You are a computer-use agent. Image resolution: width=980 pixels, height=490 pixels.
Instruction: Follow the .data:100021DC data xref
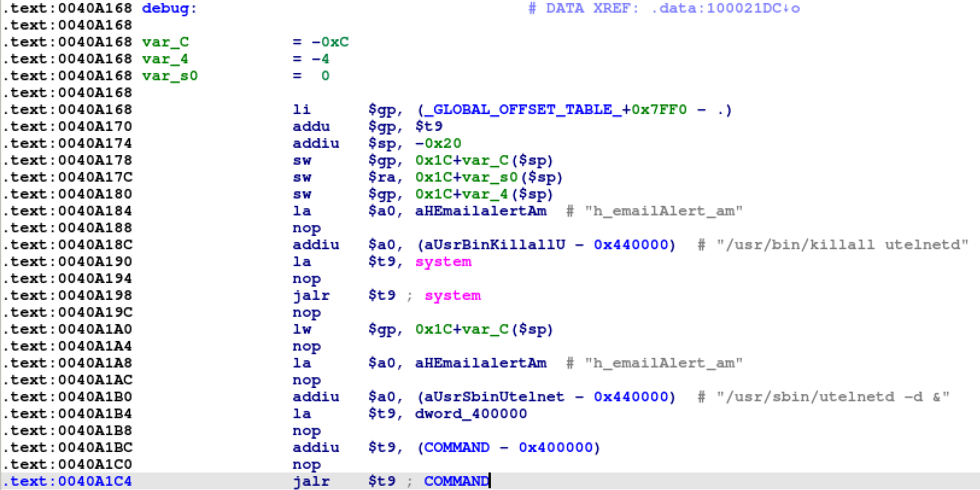[x=726, y=8]
